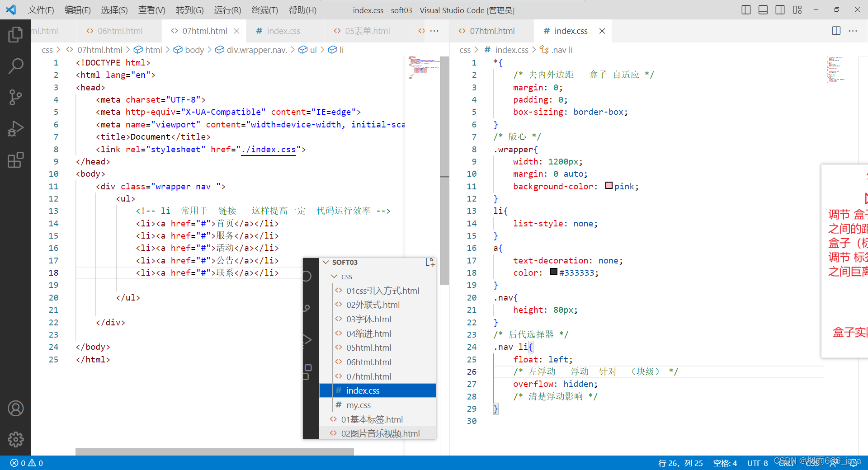The height and width of the screenshot is (470, 868).
Task: Click the Split Editor Right icon
Action: coord(836,31)
